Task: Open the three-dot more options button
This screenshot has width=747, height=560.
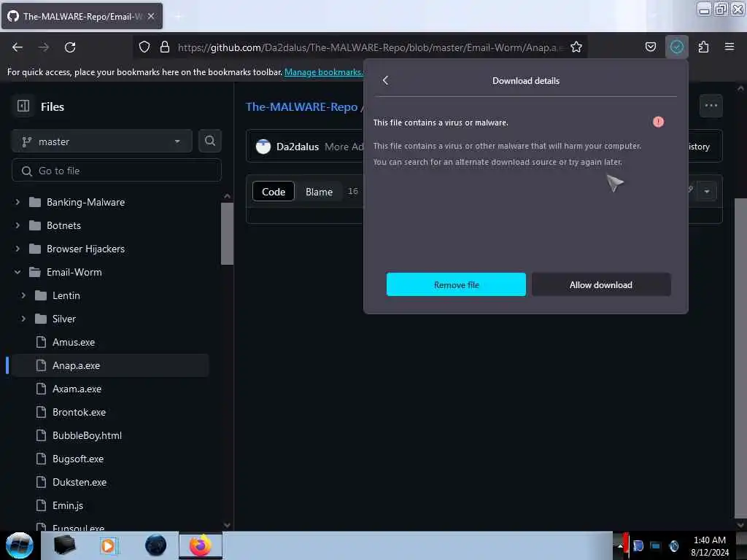Action: tap(711, 105)
